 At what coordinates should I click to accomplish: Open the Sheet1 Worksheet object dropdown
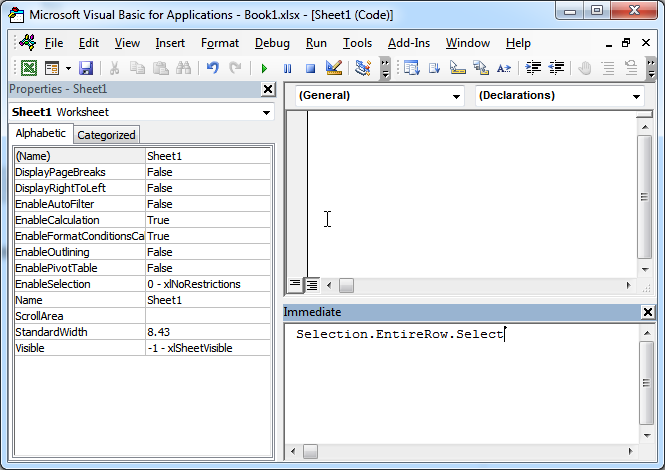(x=266, y=112)
